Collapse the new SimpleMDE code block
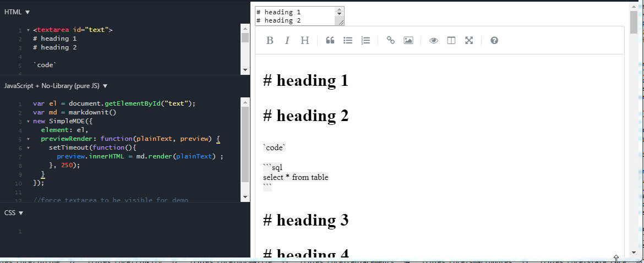 coord(28,122)
